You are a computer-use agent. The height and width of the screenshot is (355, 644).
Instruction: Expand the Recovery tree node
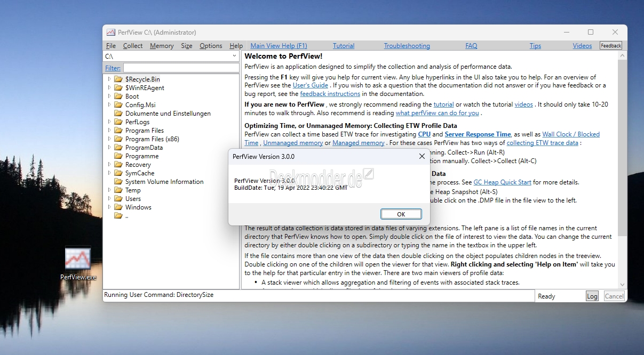(x=109, y=165)
